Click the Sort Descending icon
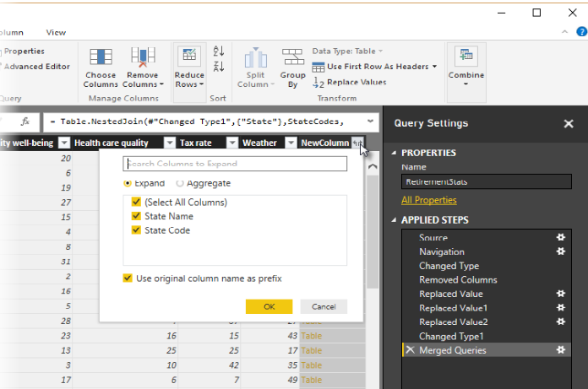Screen dimensions: 588x389 (220, 67)
